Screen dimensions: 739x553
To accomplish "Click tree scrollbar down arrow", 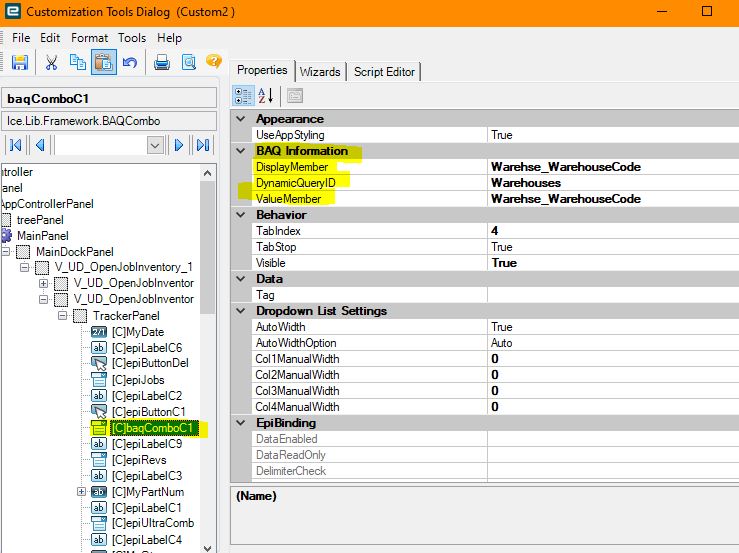I will point(207,547).
